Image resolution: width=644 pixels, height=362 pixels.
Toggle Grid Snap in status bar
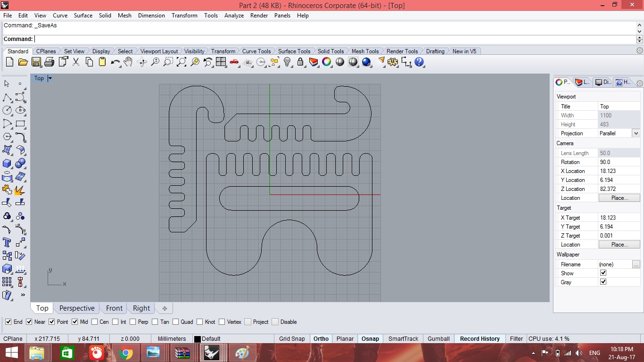tap(292, 339)
